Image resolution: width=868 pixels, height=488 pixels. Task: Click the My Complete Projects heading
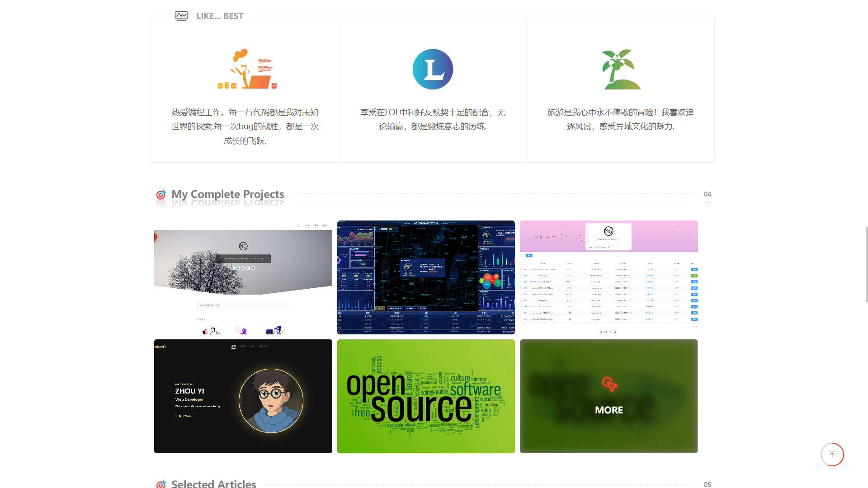coord(227,194)
